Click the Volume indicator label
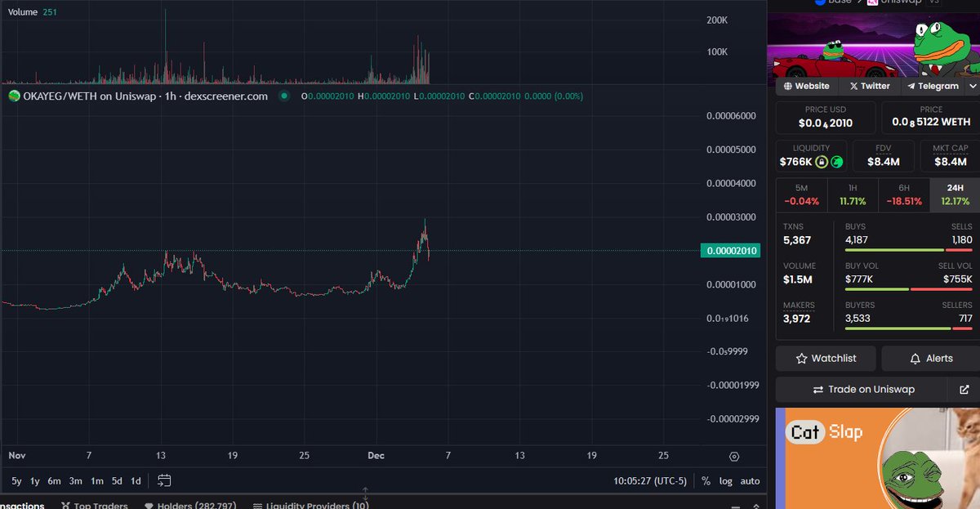Viewport: 980px width, 509px height. pyautogui.click(x=22, y=12)
